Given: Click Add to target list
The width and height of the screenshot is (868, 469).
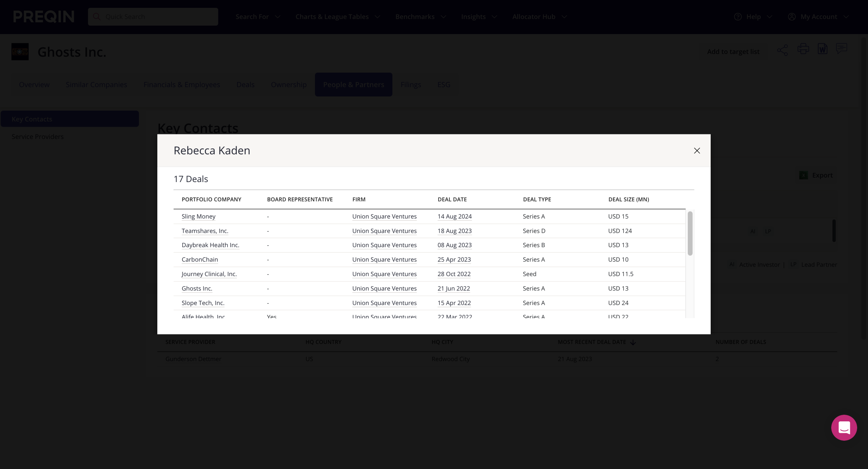Looking at the screenshot, I should point(733,52).
